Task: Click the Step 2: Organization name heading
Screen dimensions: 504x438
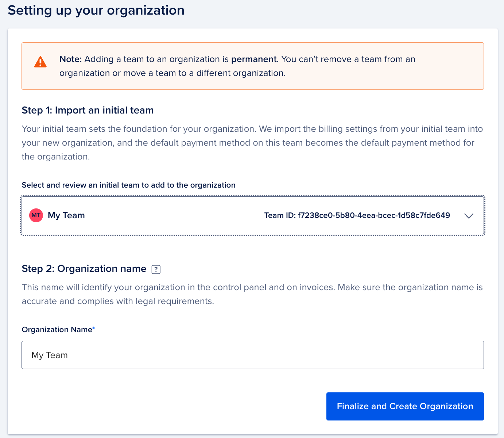Action: pos(84,269)
